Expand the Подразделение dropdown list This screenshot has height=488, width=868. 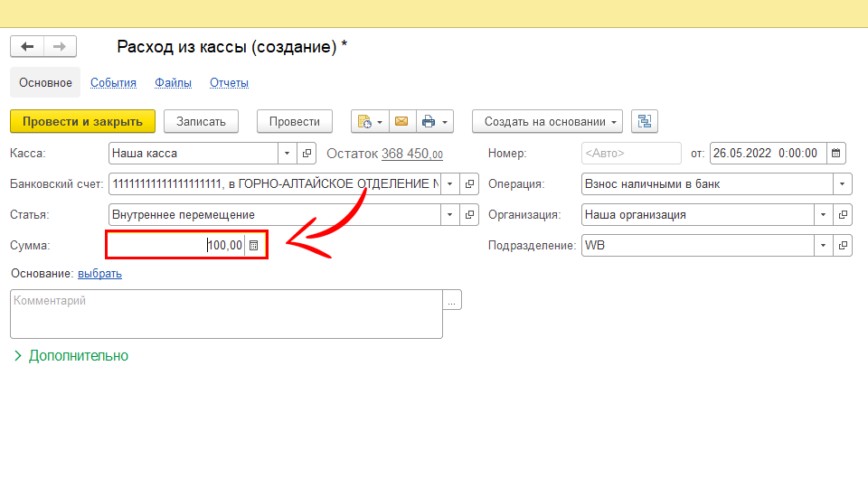click(x=823, y=246)
